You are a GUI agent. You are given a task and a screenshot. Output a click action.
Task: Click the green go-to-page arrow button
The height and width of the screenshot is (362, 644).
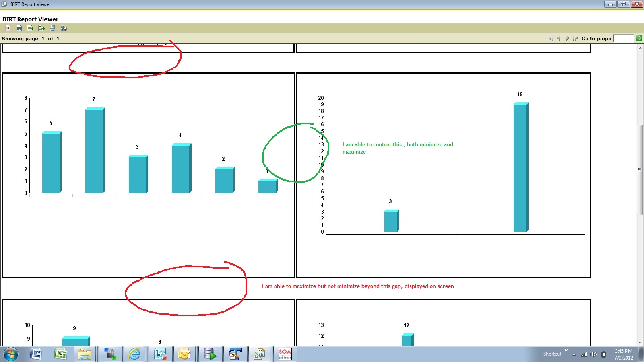[639, 38]
